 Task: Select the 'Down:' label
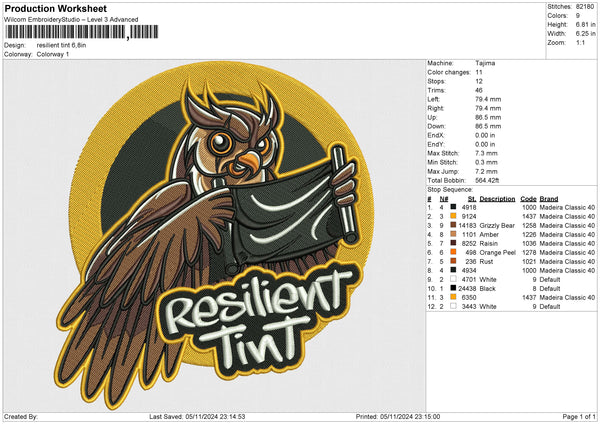[x=436, y=126]
